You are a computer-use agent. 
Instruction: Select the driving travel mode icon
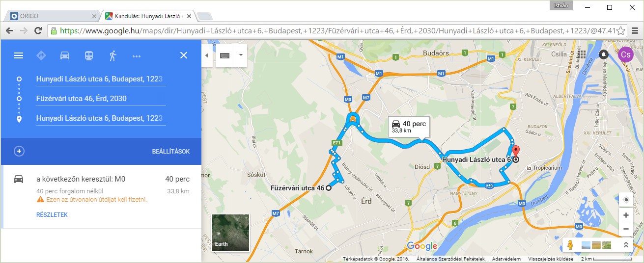point(65,55)
